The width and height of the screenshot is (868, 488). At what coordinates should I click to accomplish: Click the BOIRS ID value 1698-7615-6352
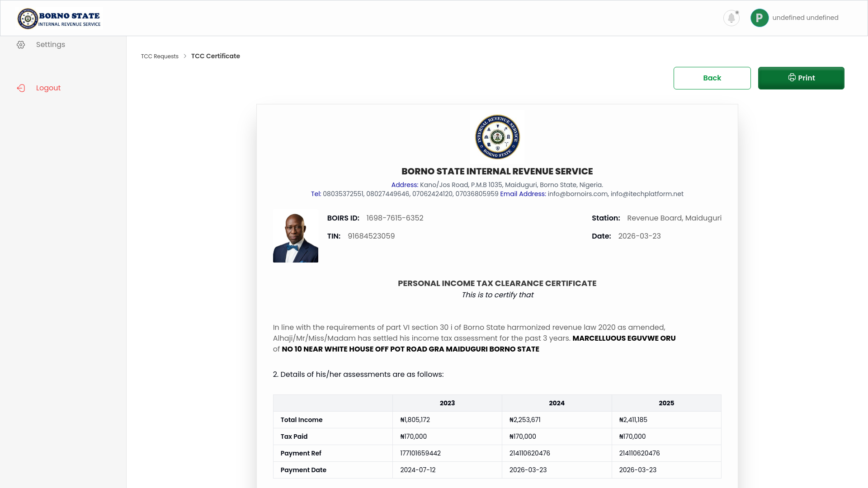click(x=395, y=218)
